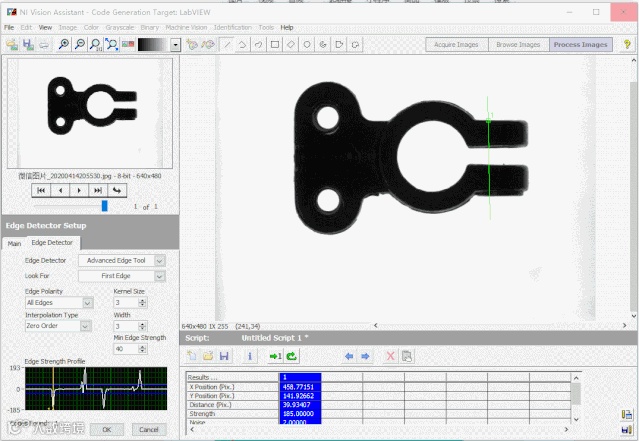Select the part thumbnail preview image
Image resolution: width=639 pixels, height=441 pixels.
pyautogui.click(x=90, y=113)
